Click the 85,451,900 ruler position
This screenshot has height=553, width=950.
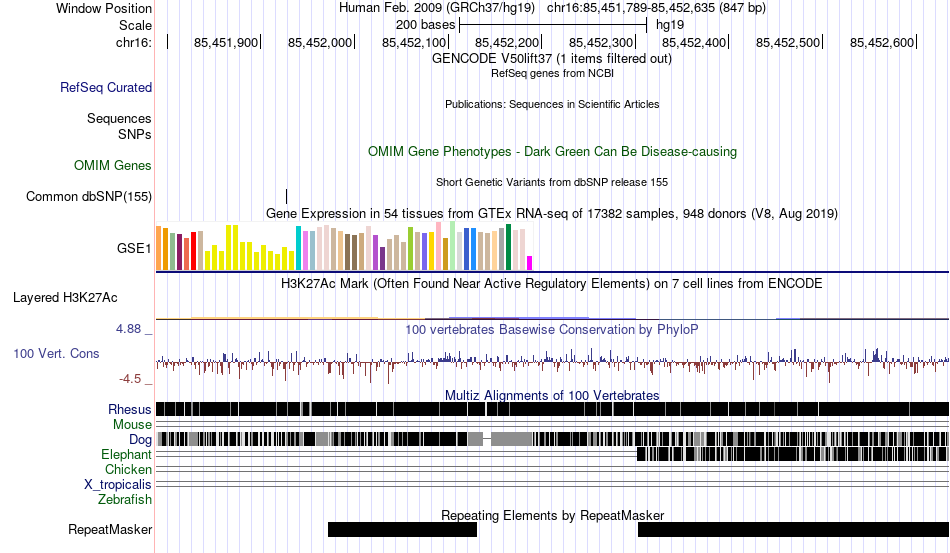(225, 42)
